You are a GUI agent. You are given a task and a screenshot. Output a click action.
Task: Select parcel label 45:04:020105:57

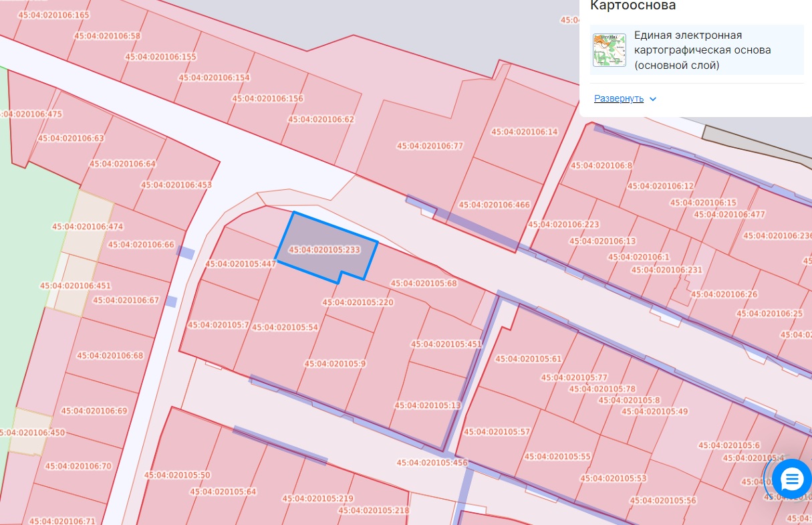497,432
